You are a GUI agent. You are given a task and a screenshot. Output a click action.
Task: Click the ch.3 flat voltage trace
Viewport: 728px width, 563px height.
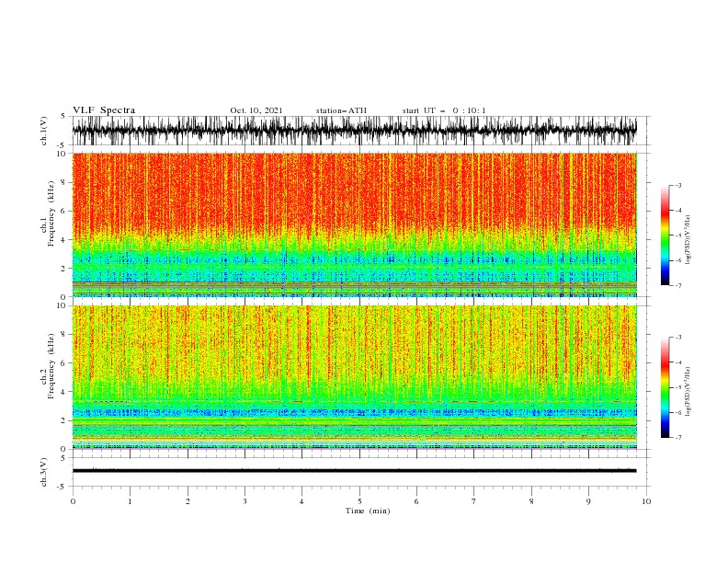pos(354,471)
